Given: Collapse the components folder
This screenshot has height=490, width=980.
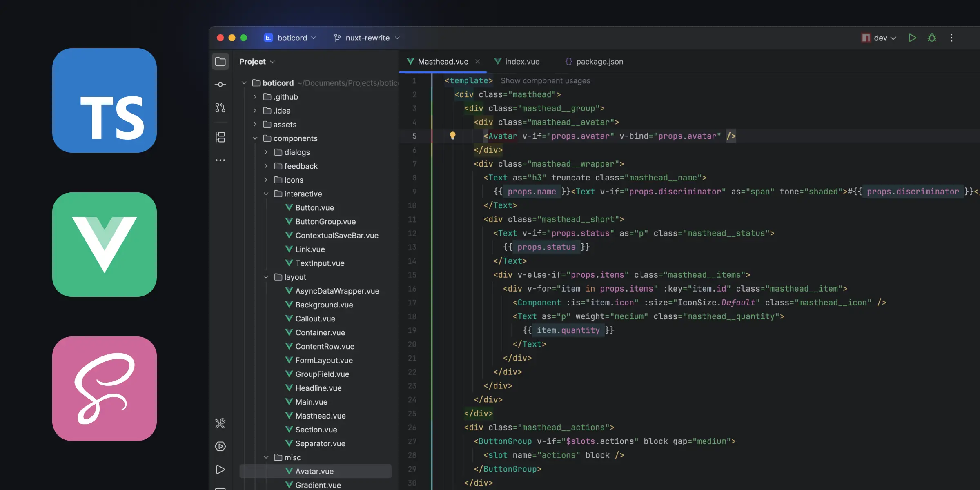Looking at the screenshot, I should tap(255, 138).
